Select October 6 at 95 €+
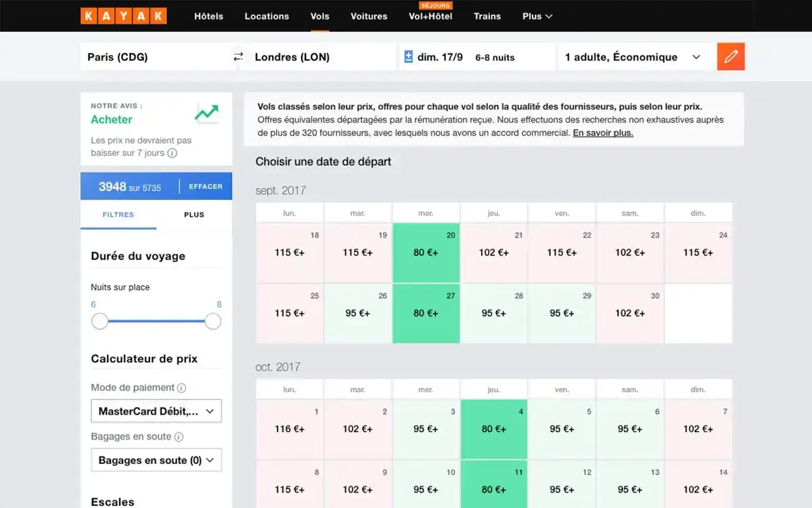Image resolution: width=812 pixels, height=508 pixels. 630,429
